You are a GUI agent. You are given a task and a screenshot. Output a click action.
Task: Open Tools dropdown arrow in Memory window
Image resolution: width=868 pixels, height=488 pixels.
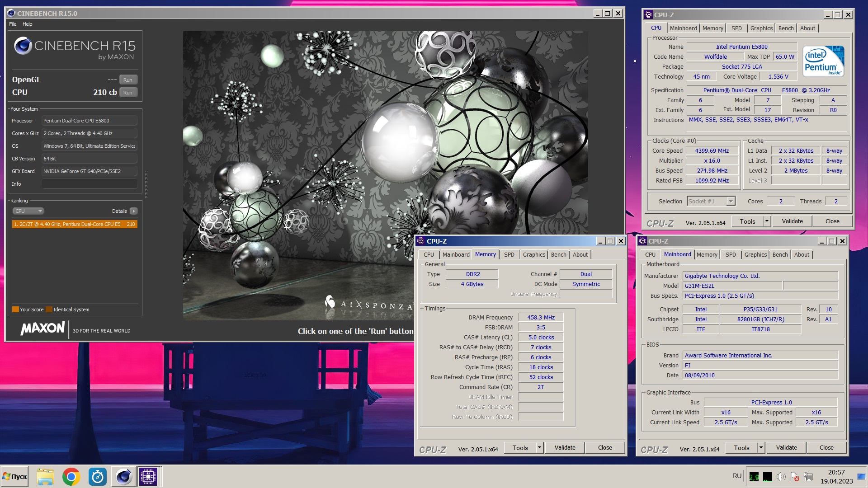pos(539,448)
